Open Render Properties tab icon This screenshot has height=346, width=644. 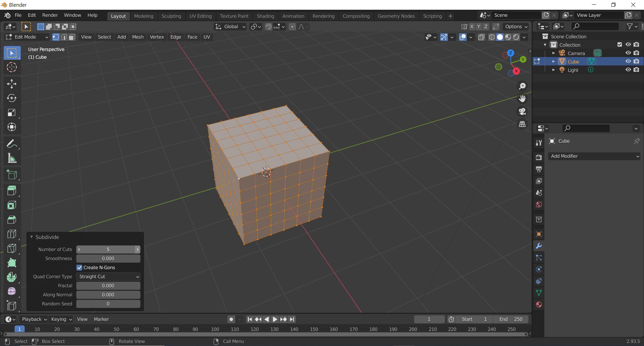[539, 157]
